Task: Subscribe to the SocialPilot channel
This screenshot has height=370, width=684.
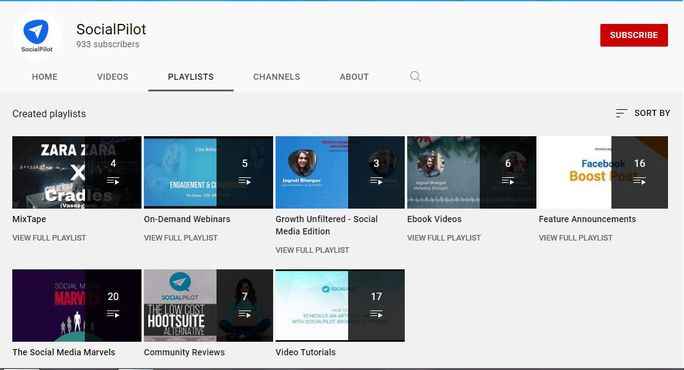Action: pyautogui.click(x=634, y=35)
